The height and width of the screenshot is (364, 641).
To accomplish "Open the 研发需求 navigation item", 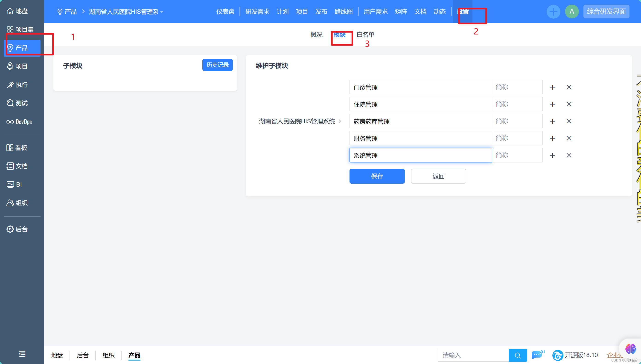I will 257,12.
